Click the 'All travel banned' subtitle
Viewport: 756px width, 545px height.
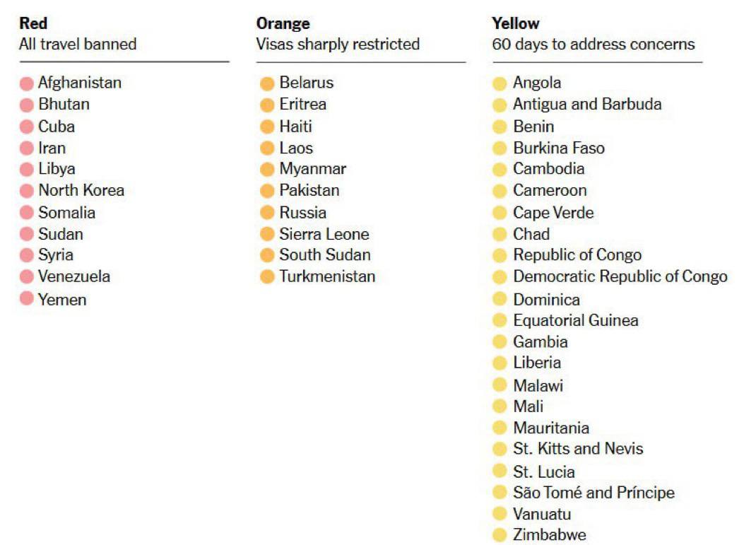point(78,44)
